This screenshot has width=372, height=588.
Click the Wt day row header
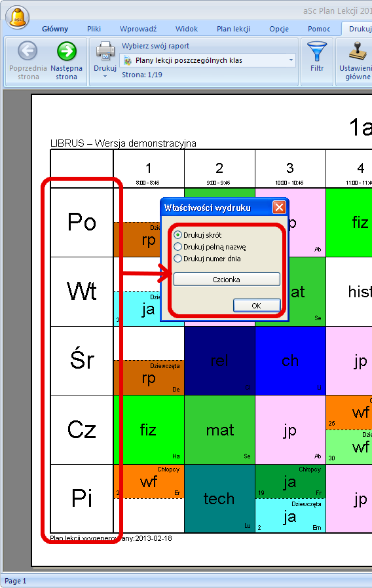[x=82, y=291]
